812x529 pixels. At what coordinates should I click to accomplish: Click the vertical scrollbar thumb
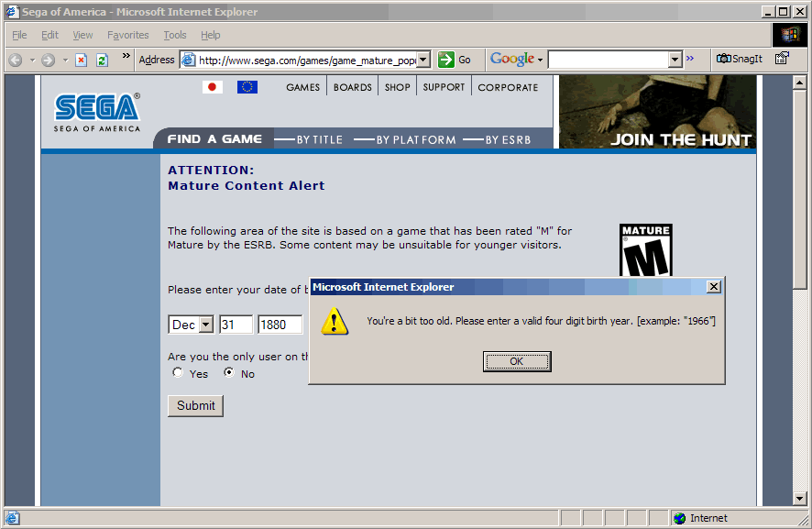(x=800, y=189)
